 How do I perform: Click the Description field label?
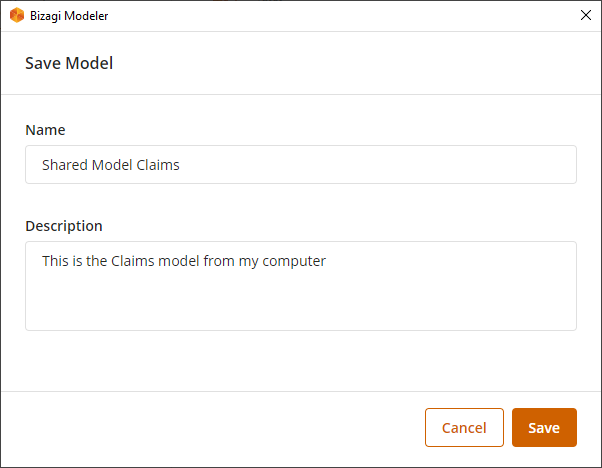[64, 226]
